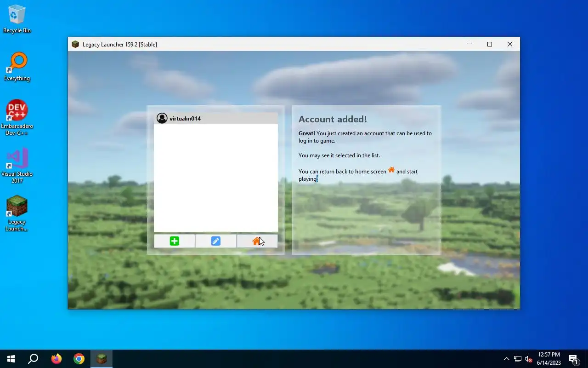The width and height of the screenshot is (588, 368).
Task: Click the blue pencil edit account button
Action: 216,241
